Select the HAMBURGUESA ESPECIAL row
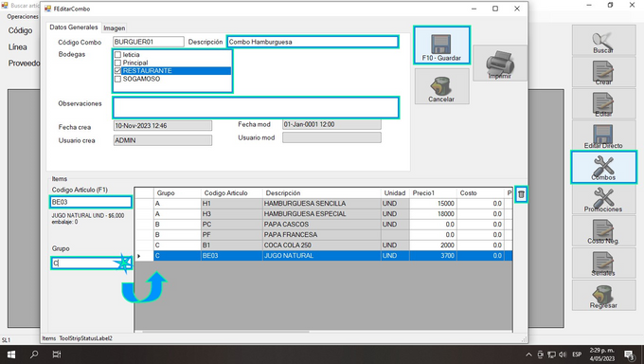 pos(324,214)
